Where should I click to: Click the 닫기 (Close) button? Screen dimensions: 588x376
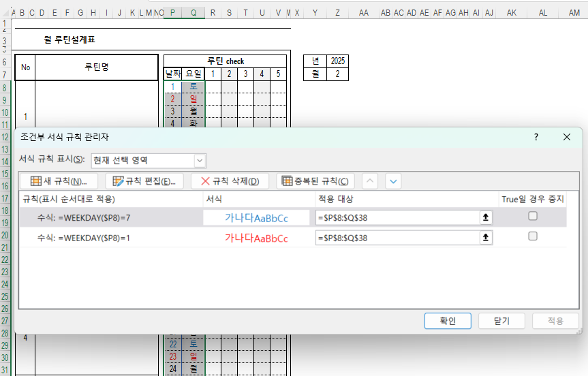tap(501, 321)
